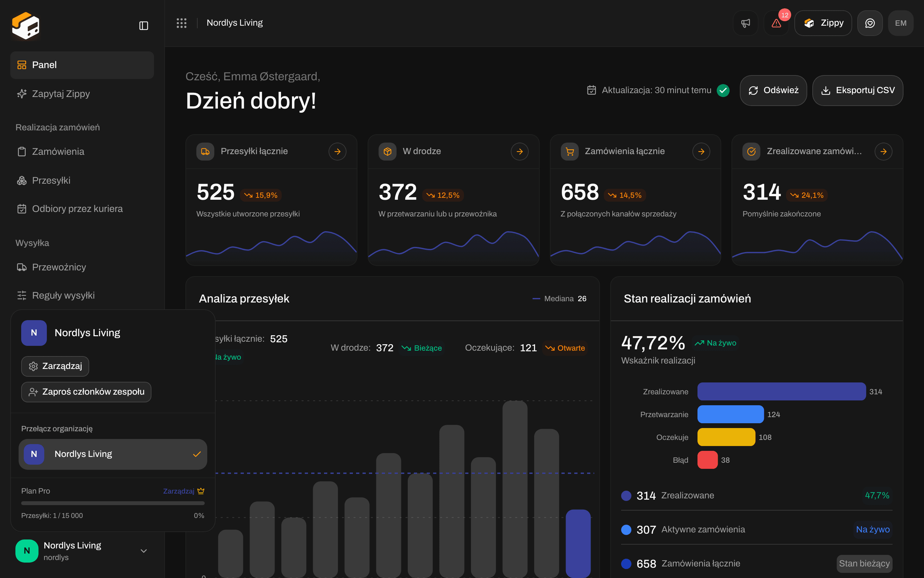The width and height of the screenshot is (924, 578).
Task: Click the arrow on the Zrealizowane zamówienia card
Action: [x=884, y=151]
